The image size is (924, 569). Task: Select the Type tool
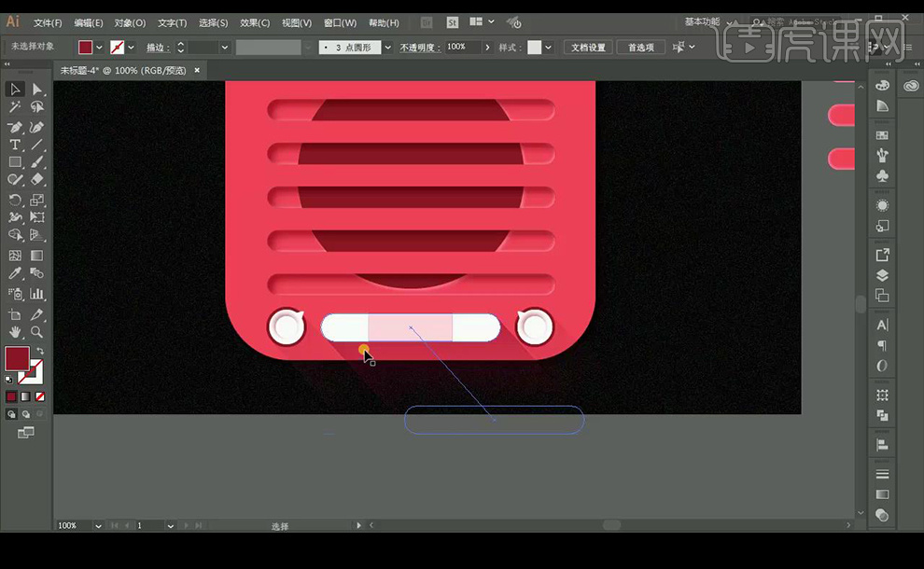15,145
